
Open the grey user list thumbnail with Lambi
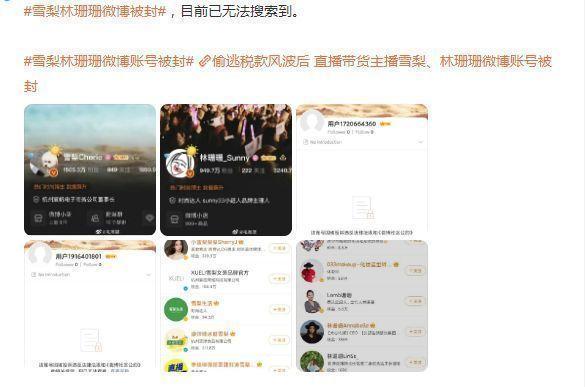pyautogui.click(x=362, y=306)
